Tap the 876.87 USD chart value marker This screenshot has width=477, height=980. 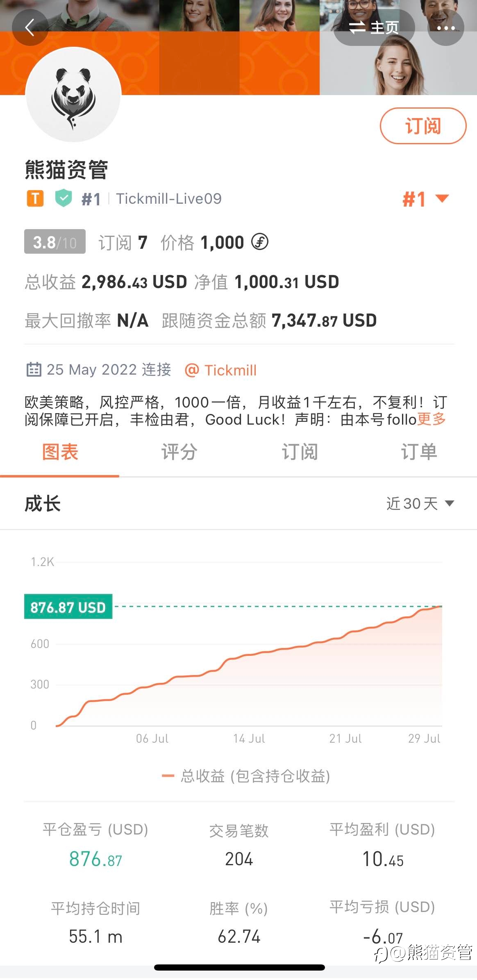[x=68, y=607]
